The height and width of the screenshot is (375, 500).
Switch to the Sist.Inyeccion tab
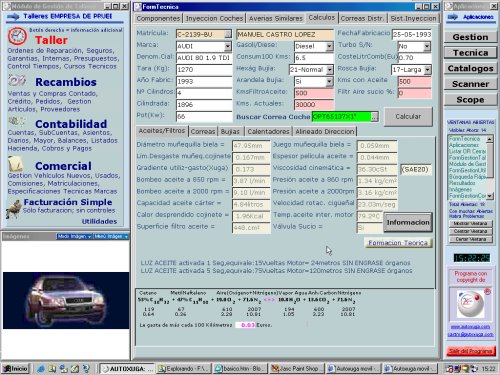click(413, 18)
